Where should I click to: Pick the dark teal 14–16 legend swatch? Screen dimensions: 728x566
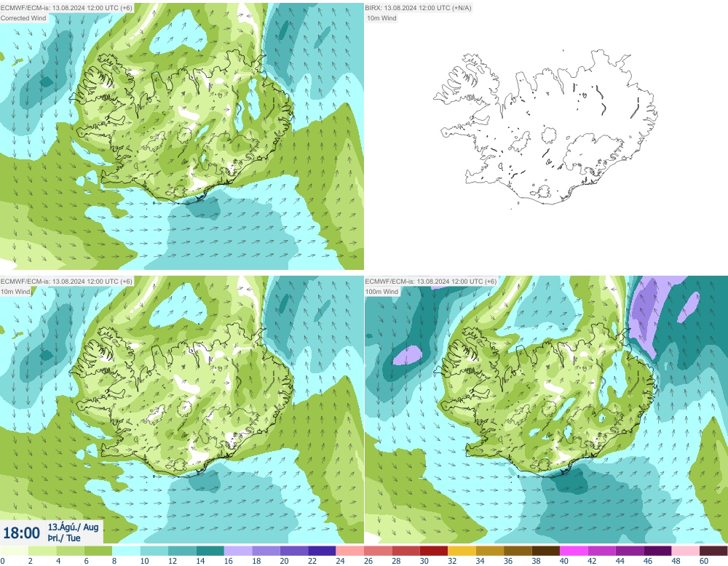point(210,551)
